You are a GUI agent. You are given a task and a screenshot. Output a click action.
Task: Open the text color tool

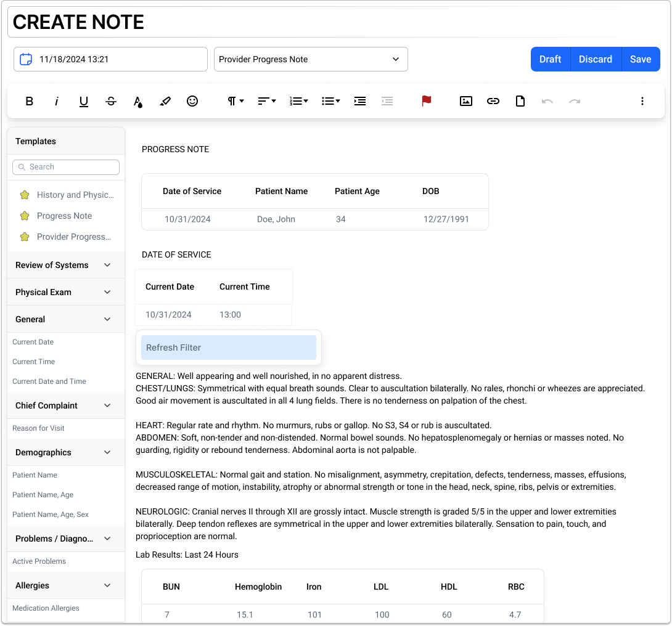point(137,102)
